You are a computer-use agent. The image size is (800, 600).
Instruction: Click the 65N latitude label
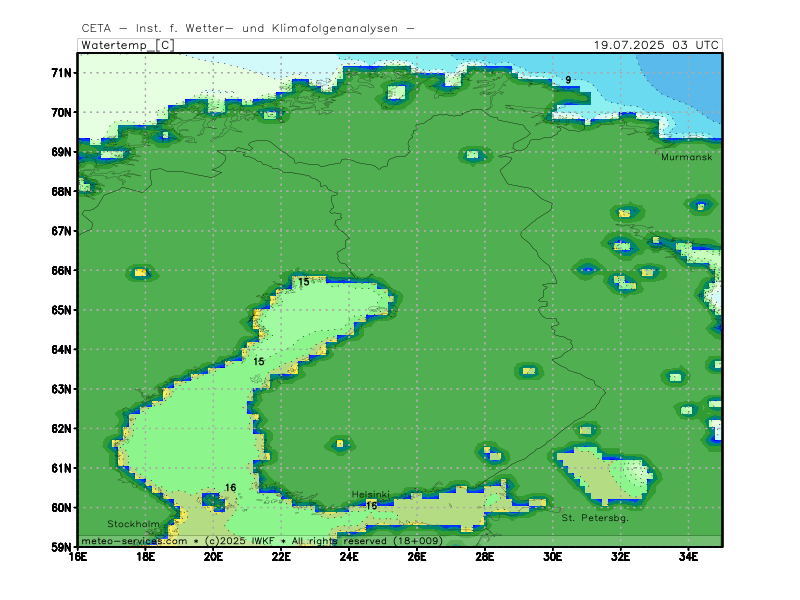(x=61, y=310)
